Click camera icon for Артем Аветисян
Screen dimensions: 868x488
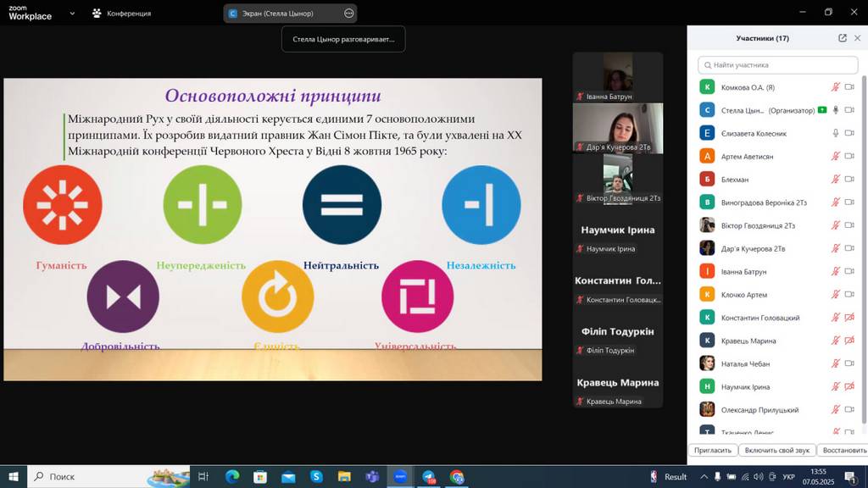pyautogui.click(x=849, y=156)
